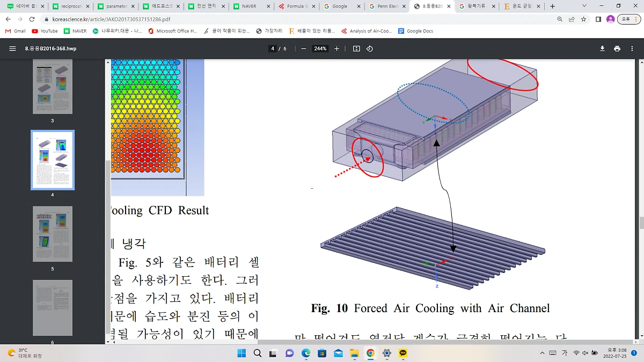
Task: Open a new browser tab
Action: click(x=553, y=6)
